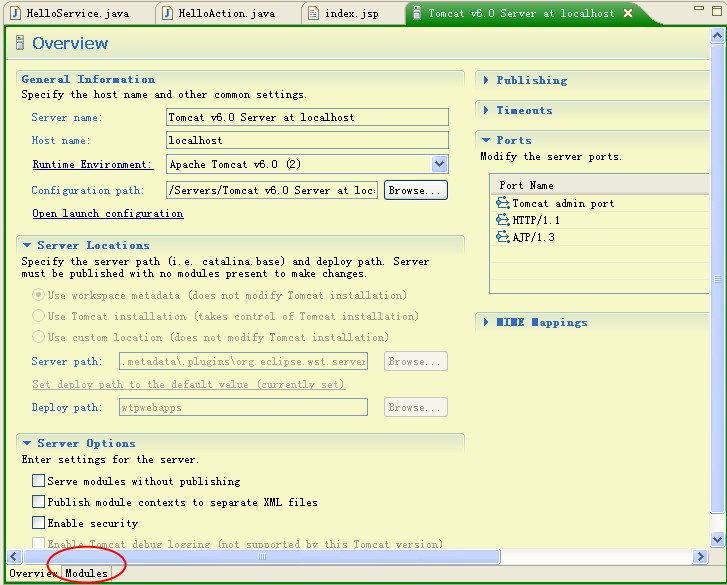Screen dimensions: 727x585
Task: Click the Server path text field
Action: click(243, 361)
